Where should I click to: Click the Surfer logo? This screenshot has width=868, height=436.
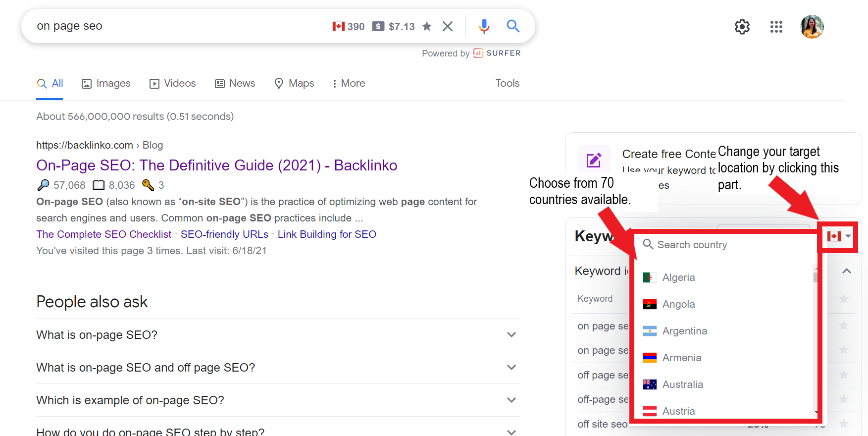[497, 53]
